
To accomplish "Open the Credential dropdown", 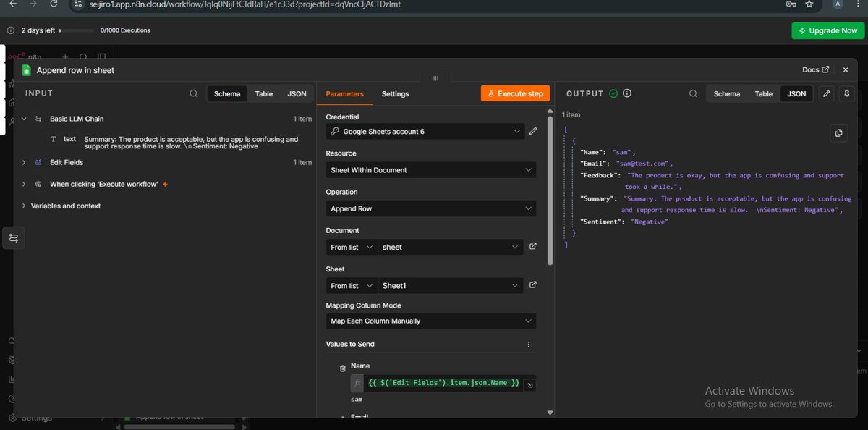I will [x=425, y=131].
